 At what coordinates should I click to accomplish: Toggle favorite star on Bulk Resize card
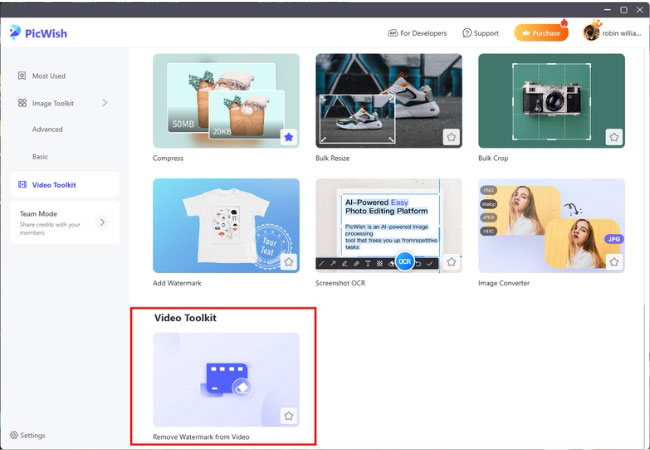[451, 137]
